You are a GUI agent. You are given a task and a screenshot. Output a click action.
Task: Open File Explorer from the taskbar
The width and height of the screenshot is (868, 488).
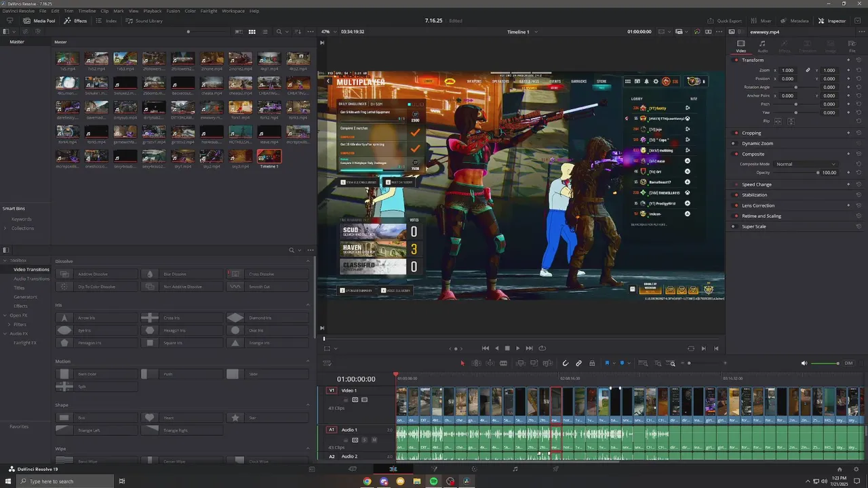(x=417, y=481)
